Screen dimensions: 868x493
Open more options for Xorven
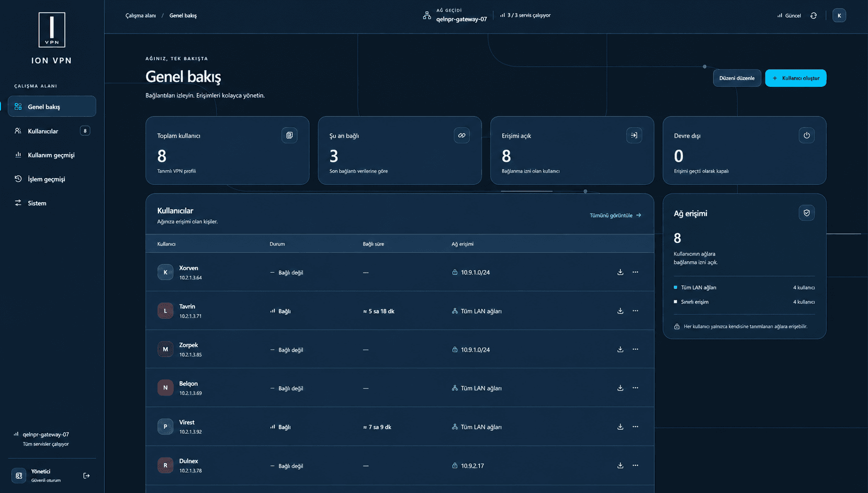[635, 272]
